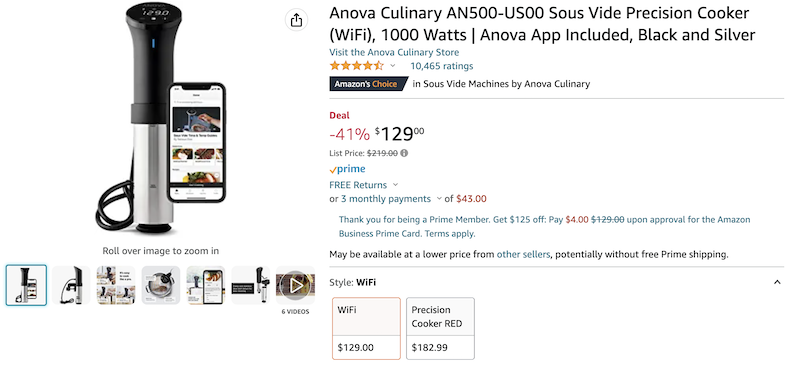The height and width of the screenshot is (367, 800).
Task: Select the cooking pot top-view thumbnail
Action: 161,285
